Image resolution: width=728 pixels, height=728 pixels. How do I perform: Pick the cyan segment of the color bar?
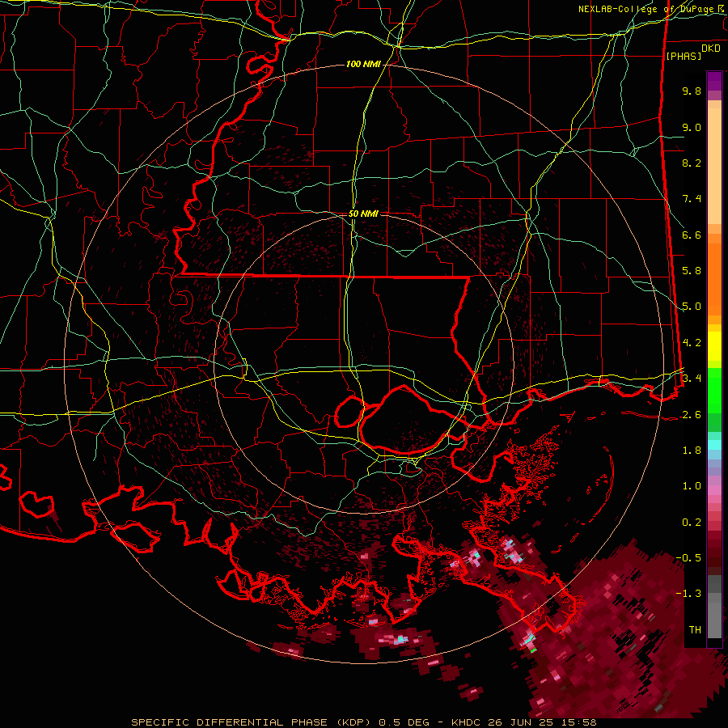[x=714, y=445]
